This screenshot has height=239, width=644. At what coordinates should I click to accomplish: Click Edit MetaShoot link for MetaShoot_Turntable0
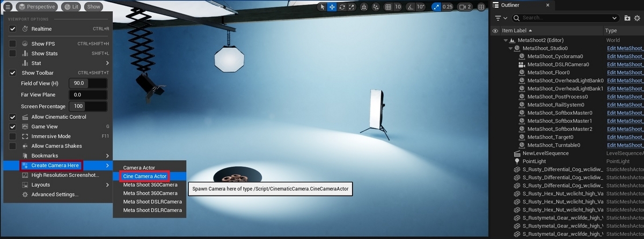pyautogui.click(x=625, y=145)
